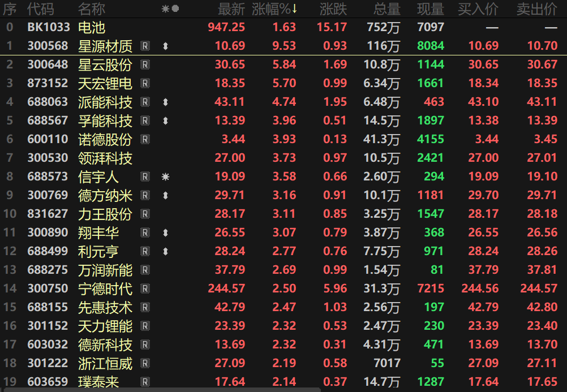Click the R badge beside 翔丰华

[145, 232]
